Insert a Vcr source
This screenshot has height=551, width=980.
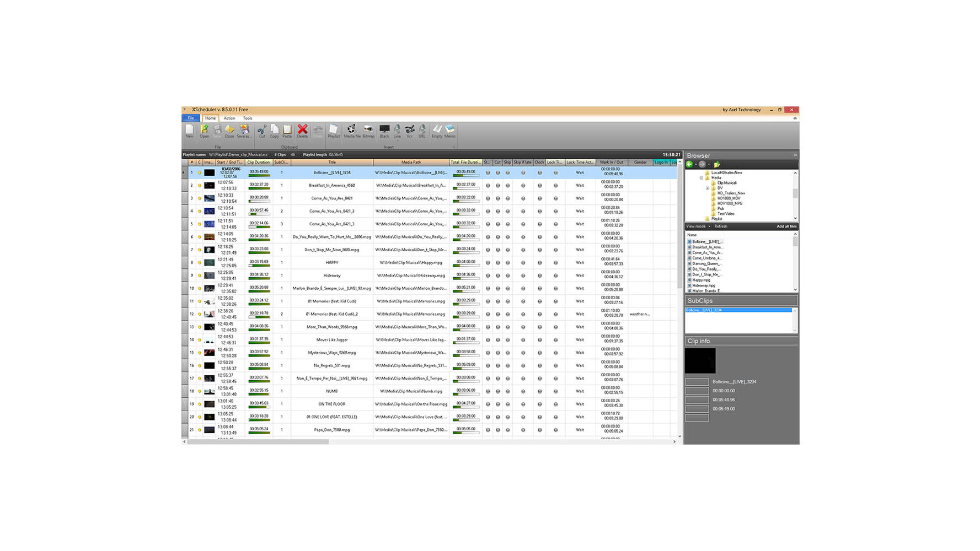click(409, 131)
